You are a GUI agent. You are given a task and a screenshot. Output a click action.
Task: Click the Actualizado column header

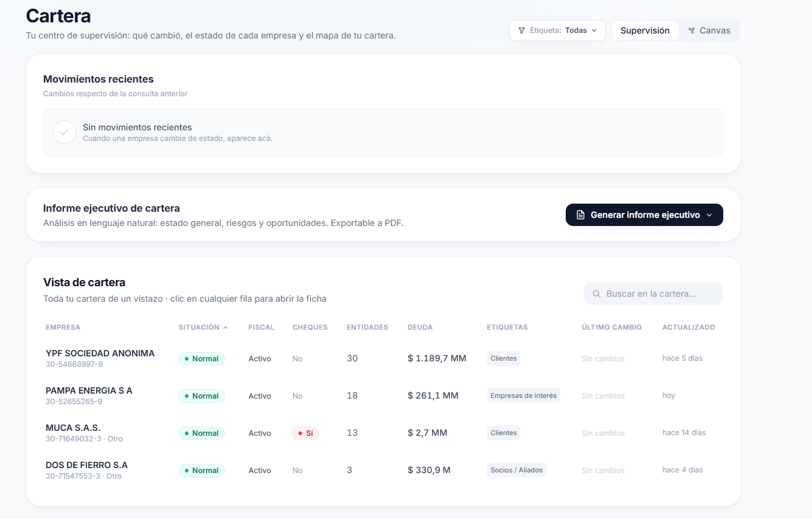(689, 327)
